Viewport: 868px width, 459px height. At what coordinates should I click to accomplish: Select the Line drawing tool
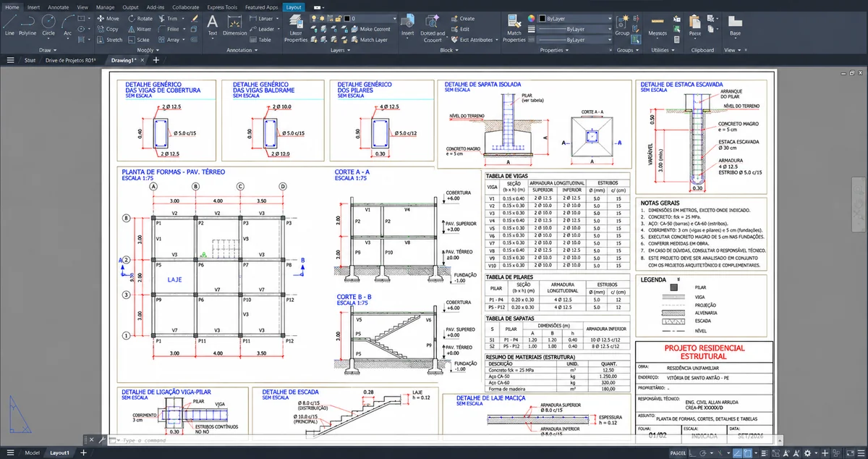9,25
